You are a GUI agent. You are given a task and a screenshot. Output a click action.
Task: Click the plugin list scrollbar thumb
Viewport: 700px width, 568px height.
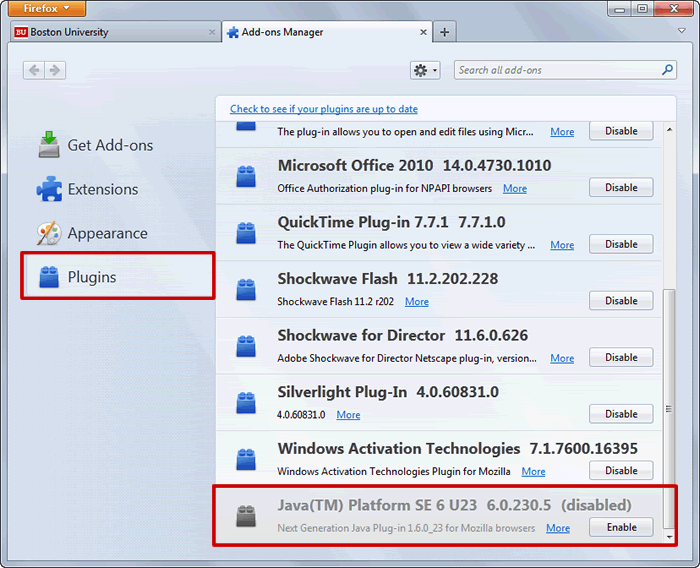[x=669, y=409]
